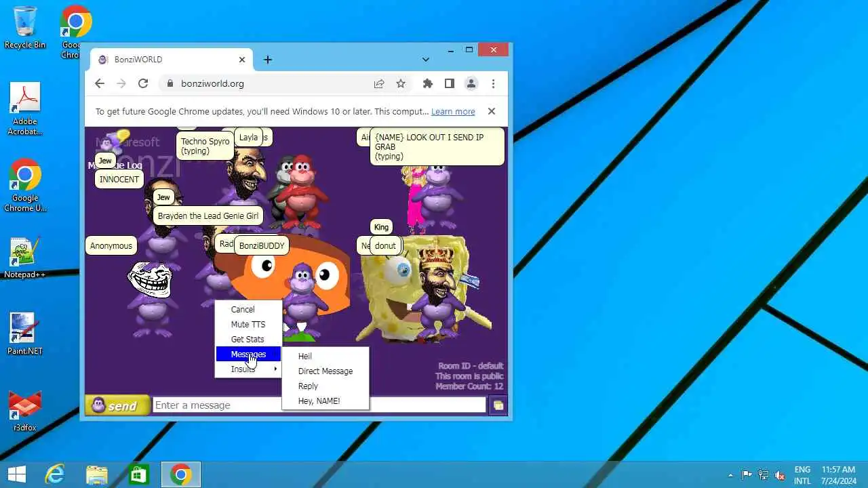Open the tab search chevron
Screen dimensions: 868x488
click(x=425, y=60)
